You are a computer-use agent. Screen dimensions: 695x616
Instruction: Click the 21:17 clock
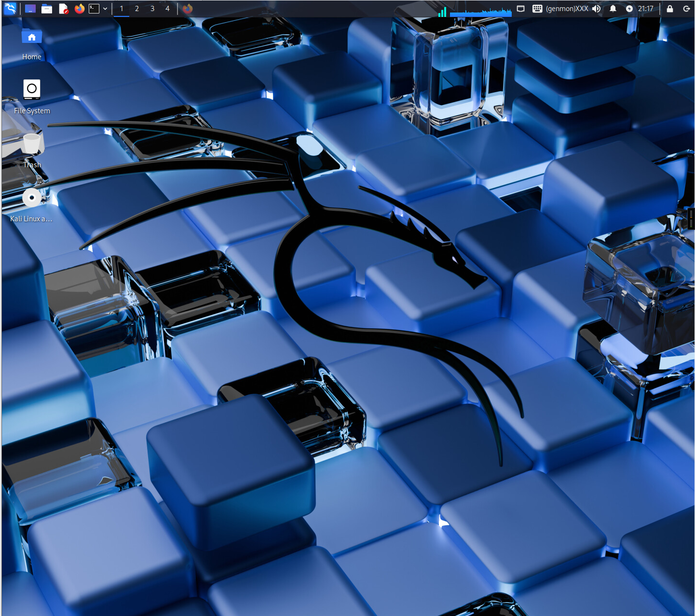click(645, 9)
